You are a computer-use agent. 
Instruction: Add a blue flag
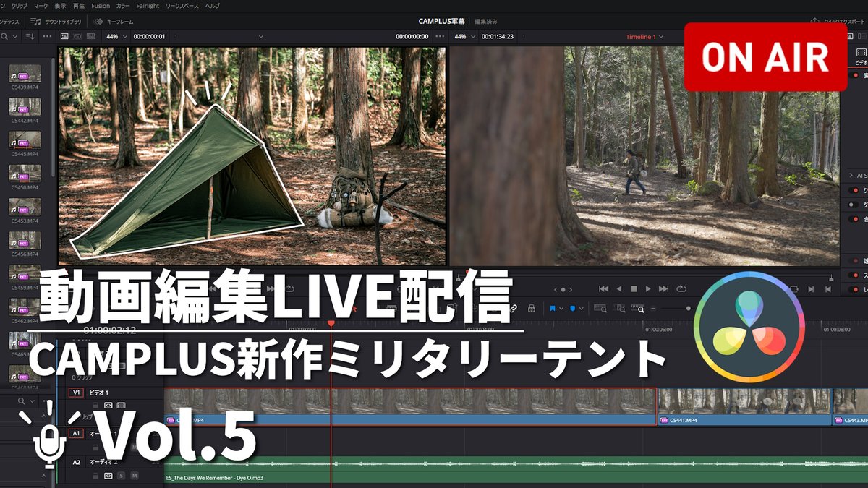pyautogui.click(x=553, y=308)
